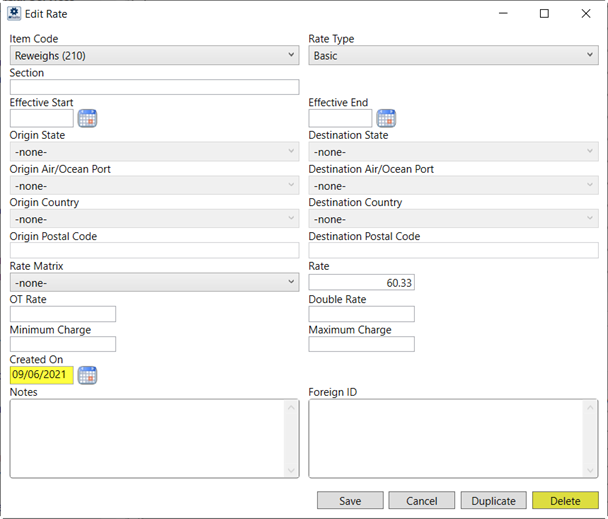Click inside the Notes text area

[x=147, y=438]
